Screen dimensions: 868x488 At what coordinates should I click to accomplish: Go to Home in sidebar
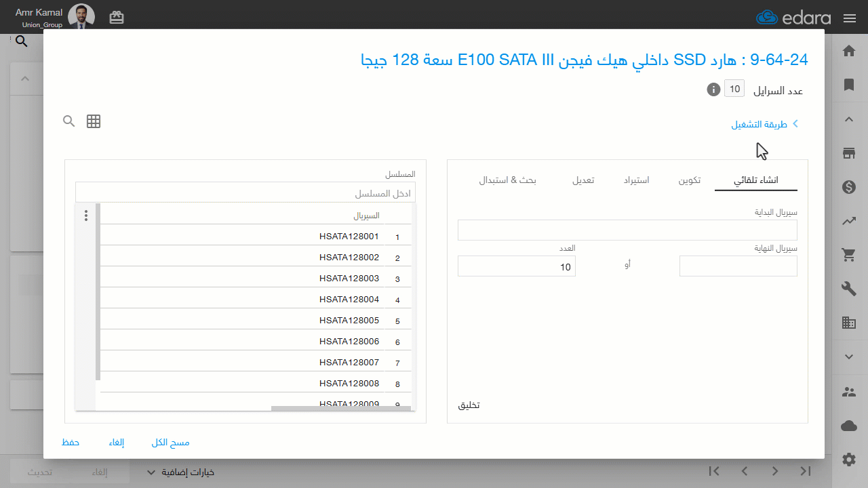pyautogui.click(x=848, y=51)
